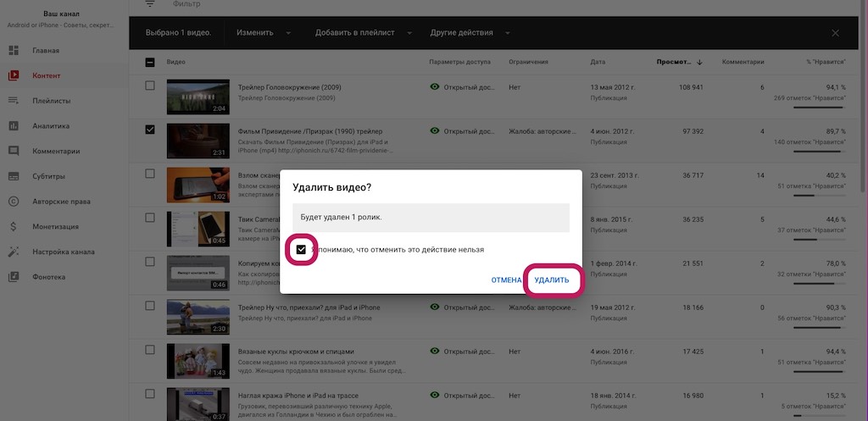Go to Главная in sidebar menu
Viewport: 868px width, 421px height.
[x=46, y=50]
